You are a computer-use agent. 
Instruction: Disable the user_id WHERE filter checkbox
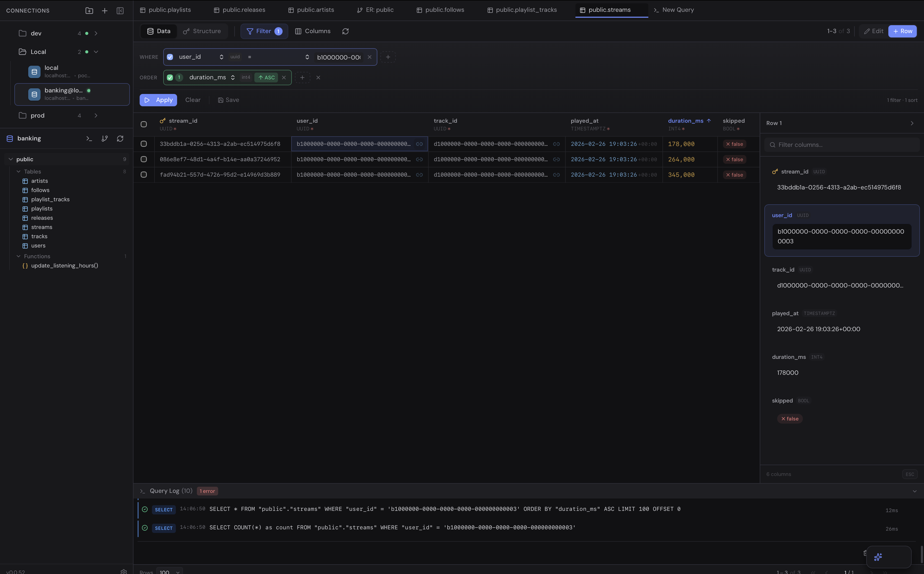pyautogui.click(x=170, y=57)
